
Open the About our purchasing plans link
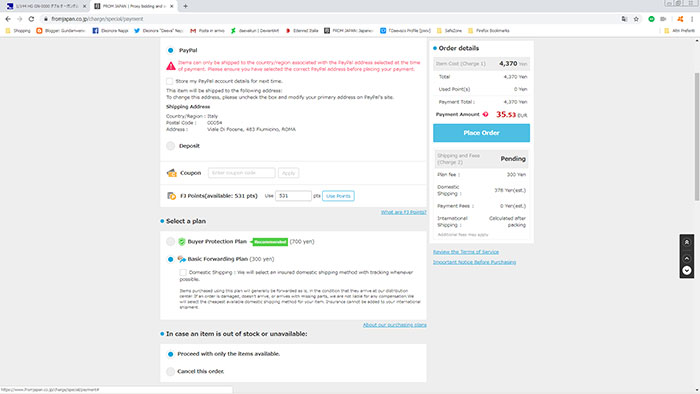click(x=395, y=325)
